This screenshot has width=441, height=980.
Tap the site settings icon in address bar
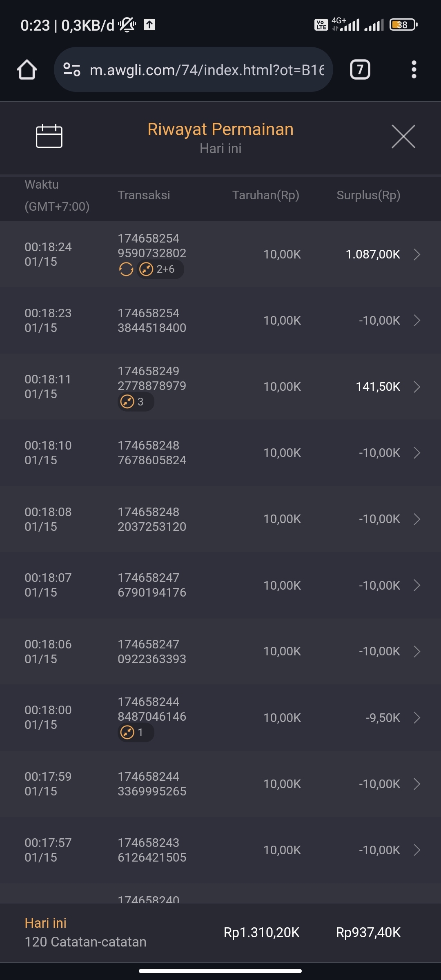(72, 70)
